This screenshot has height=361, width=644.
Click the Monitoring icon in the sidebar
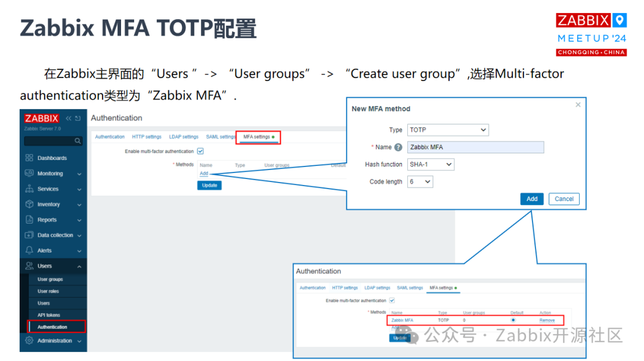(29, 173)
